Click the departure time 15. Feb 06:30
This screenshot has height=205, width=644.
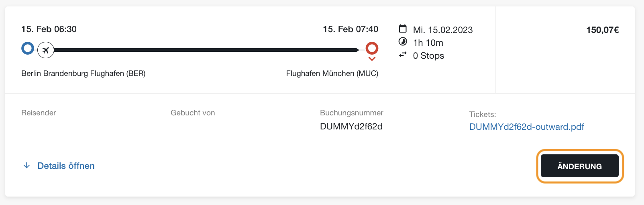[x=49, y=29]
